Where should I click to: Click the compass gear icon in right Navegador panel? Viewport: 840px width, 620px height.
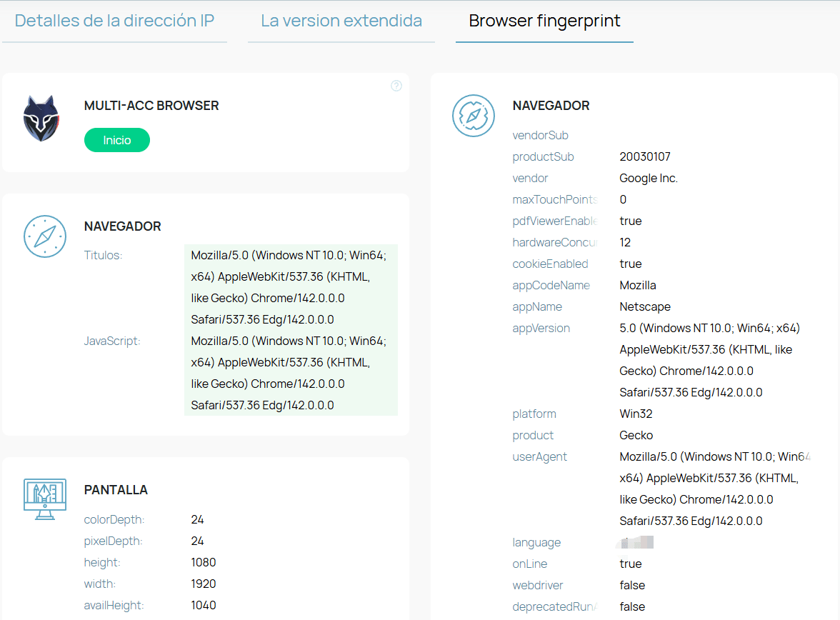tap(474, 116)
